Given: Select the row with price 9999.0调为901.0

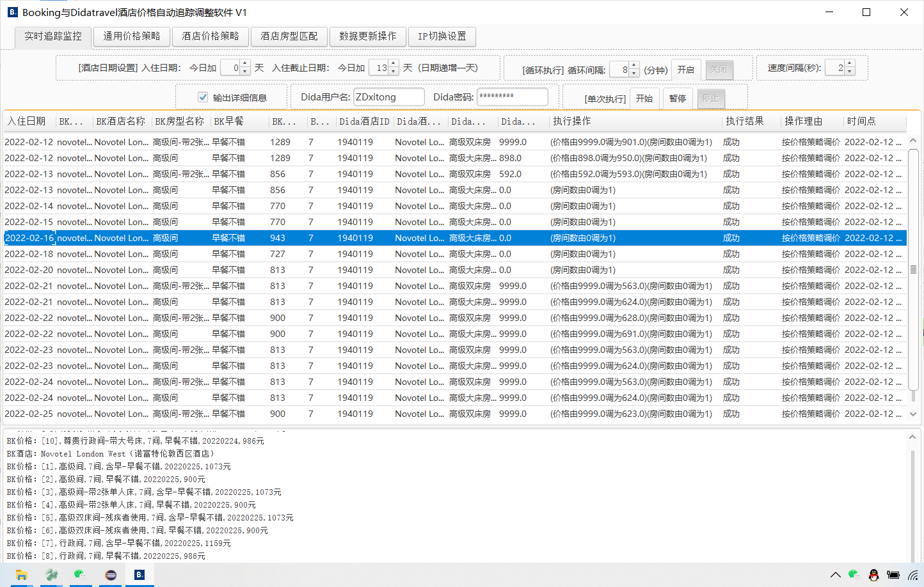Looking at the screenshot, I should (x=455, y=142).
